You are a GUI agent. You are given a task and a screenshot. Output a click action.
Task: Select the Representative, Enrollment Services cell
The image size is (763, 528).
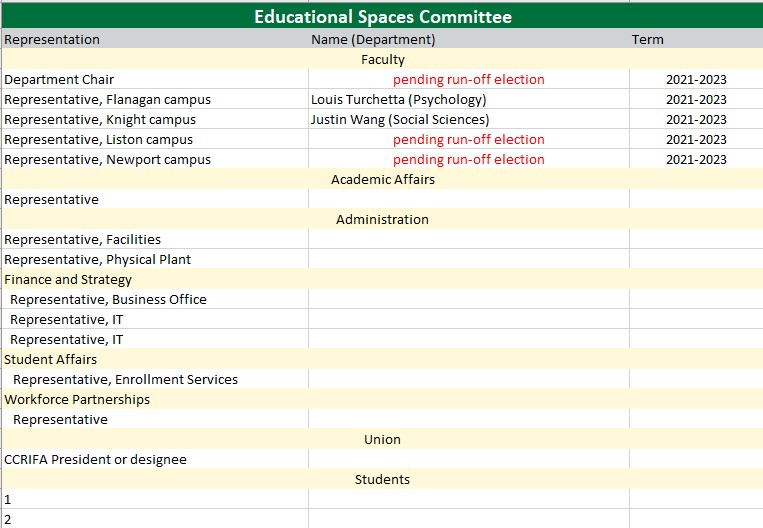[x=125, y=380]
